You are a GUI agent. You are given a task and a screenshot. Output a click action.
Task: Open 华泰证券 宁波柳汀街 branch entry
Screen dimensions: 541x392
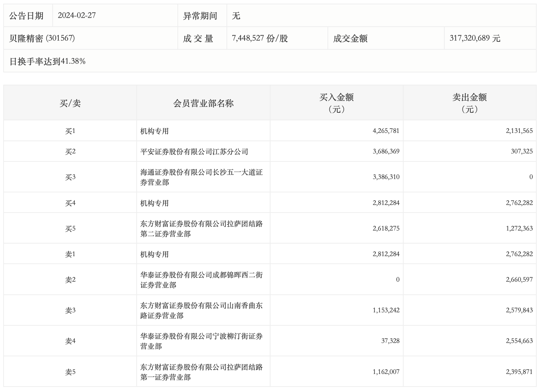click(201, 341)
